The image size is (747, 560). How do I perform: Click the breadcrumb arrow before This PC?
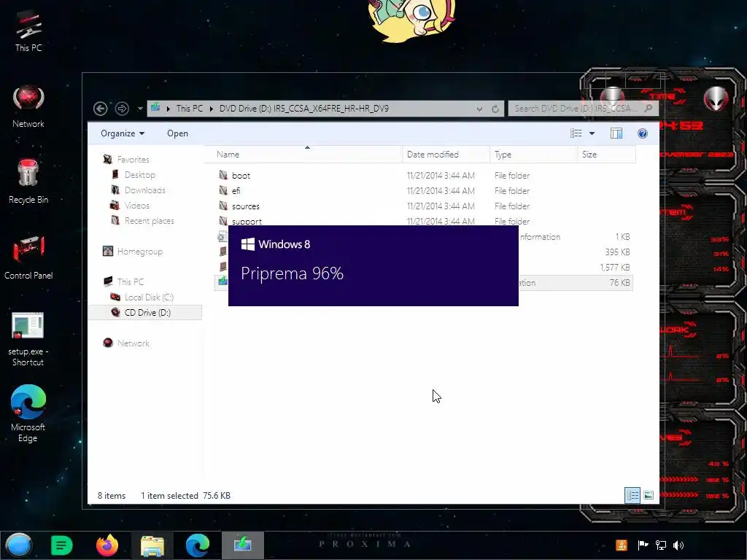tap(169, 109)
